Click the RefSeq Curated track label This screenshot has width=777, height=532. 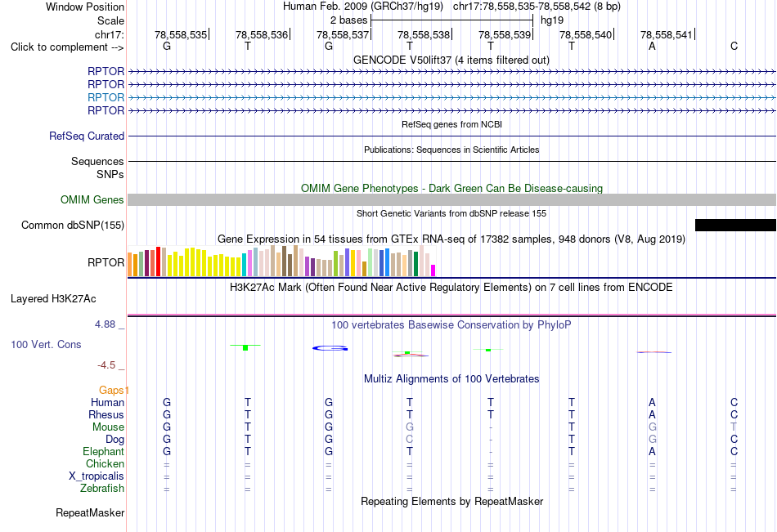click(86, 136)
